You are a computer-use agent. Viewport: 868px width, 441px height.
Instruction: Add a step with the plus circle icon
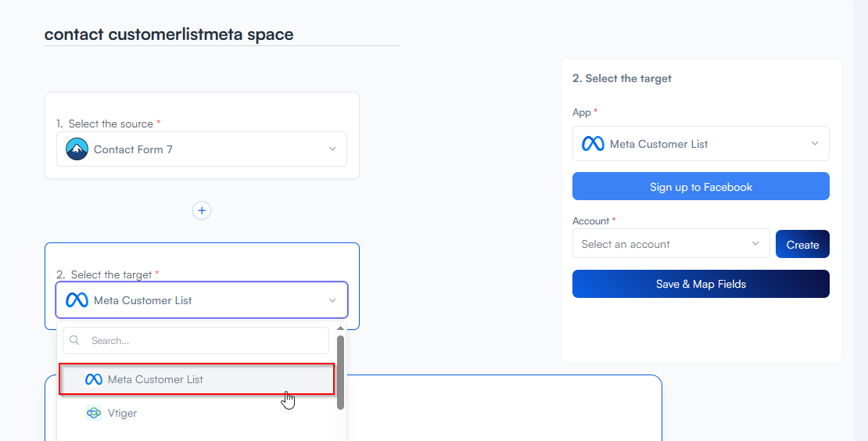tap(202, 210)
